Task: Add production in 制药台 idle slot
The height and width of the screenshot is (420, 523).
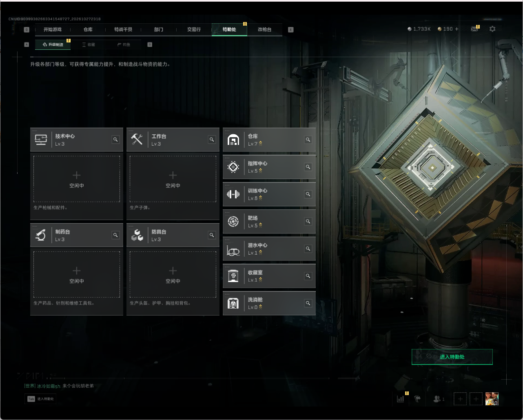Action: [x=77, y=274]
